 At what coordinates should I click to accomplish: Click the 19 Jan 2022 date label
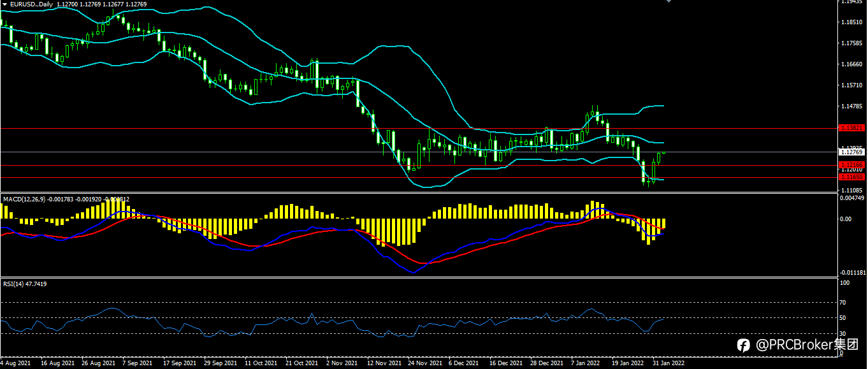click(628, 363)
